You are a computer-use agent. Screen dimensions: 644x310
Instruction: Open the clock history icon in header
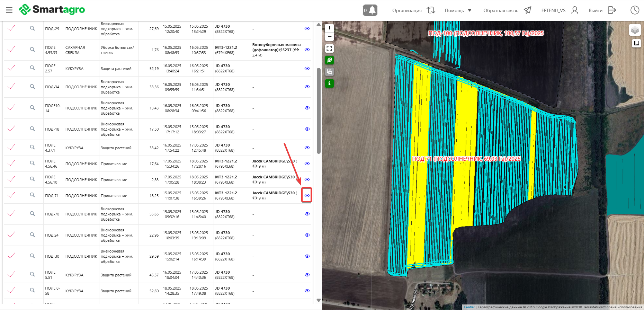tap(634, 10)
